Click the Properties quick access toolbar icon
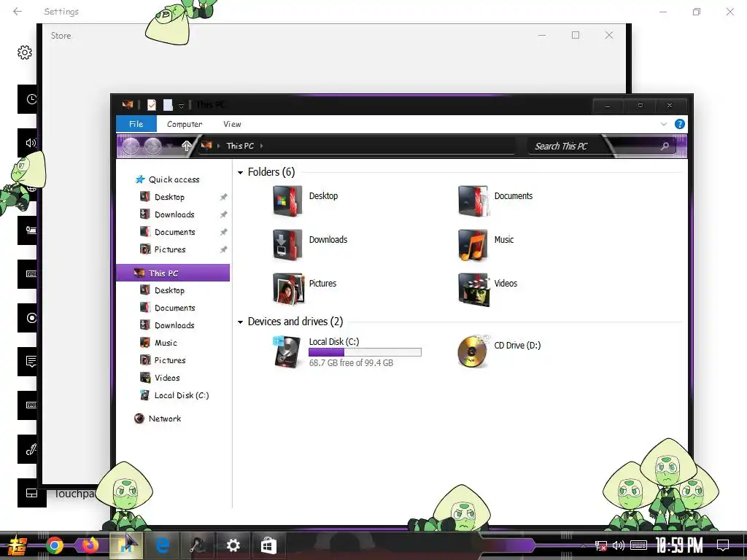 coord(152,105)
